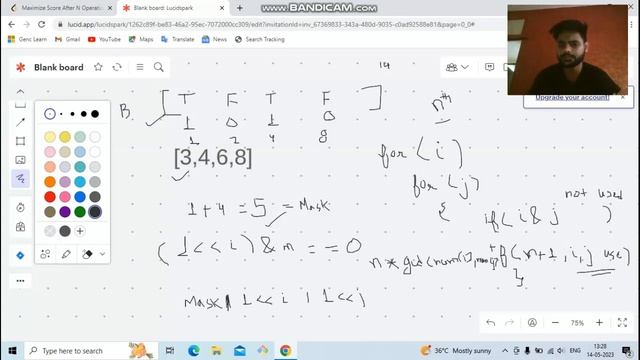This screenshot has width=640, height=360.
Task: Add a custom color with plus button
Action: [x=80, y=231]
